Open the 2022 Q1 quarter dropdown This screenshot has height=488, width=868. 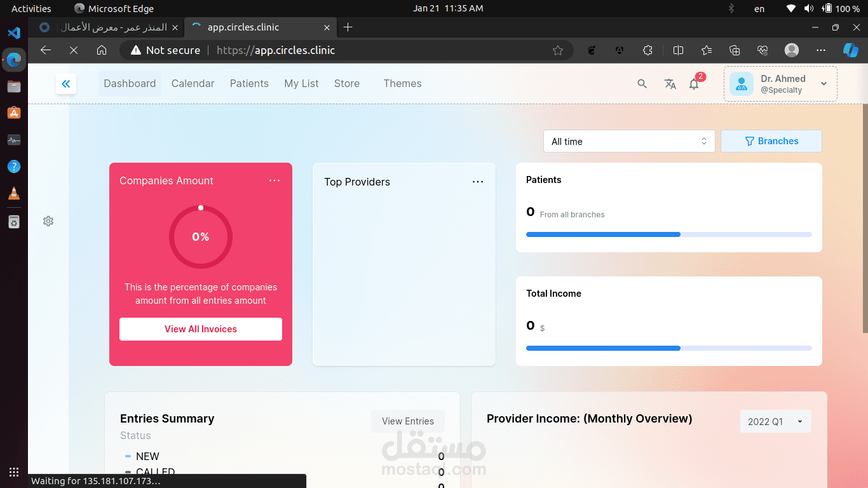(x=776, y=421)
